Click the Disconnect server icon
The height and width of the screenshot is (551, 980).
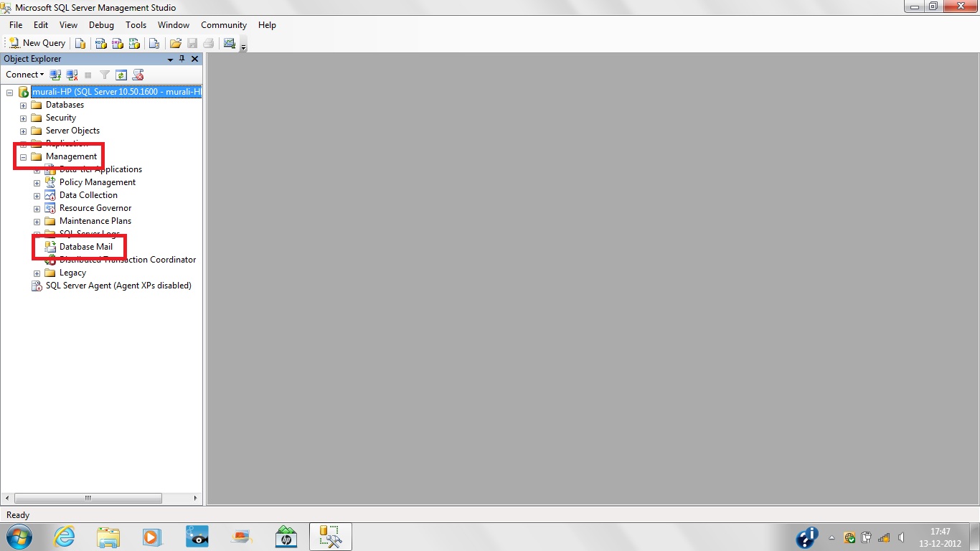(x=72, y=75)
